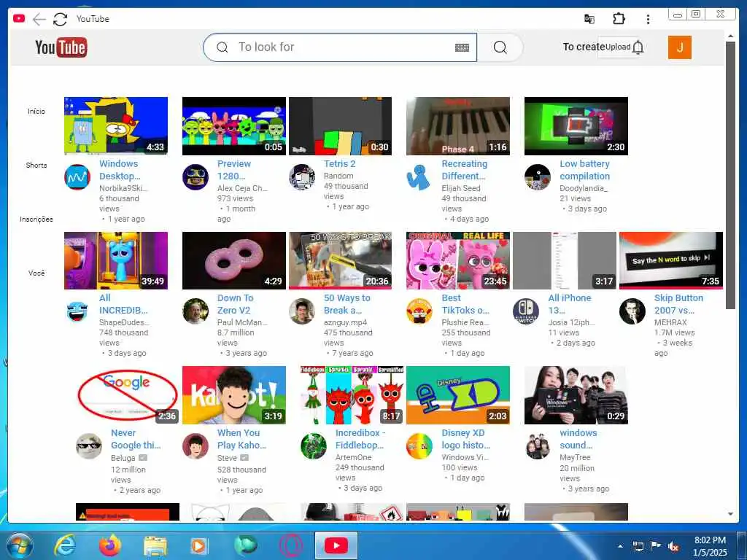
Task: Open Windows Media Player taskbar icon
Action: pyautogui.click(x=198, y=545)
